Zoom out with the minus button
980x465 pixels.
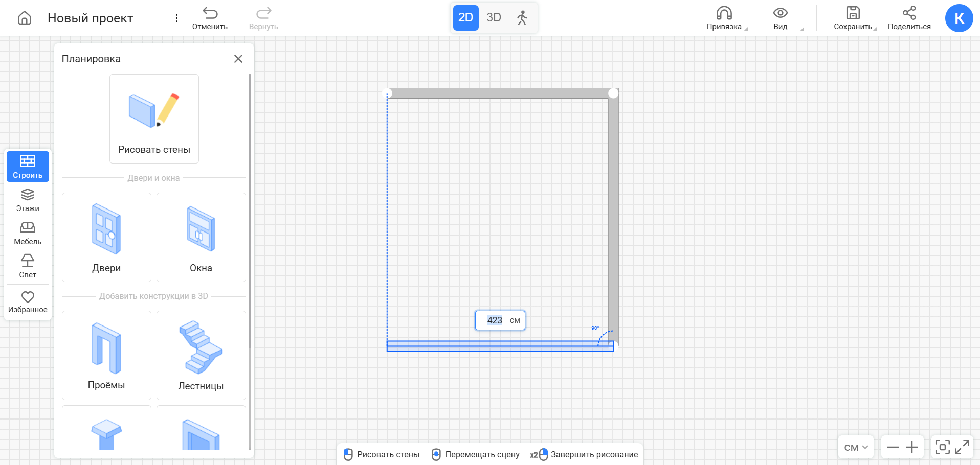[893, 448]
